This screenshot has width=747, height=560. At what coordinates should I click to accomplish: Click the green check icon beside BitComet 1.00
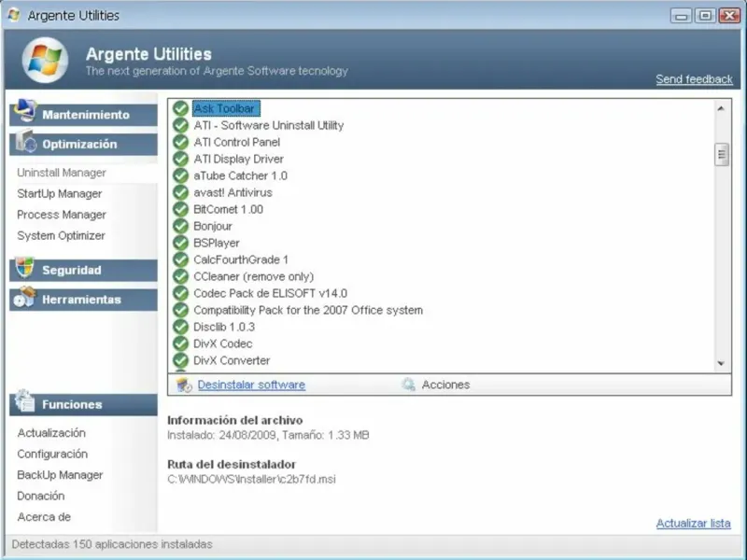180,209
